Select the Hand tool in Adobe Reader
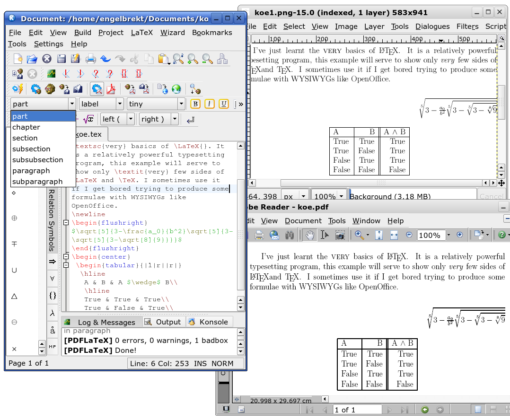The image size is (510, 420). (309, 235)
